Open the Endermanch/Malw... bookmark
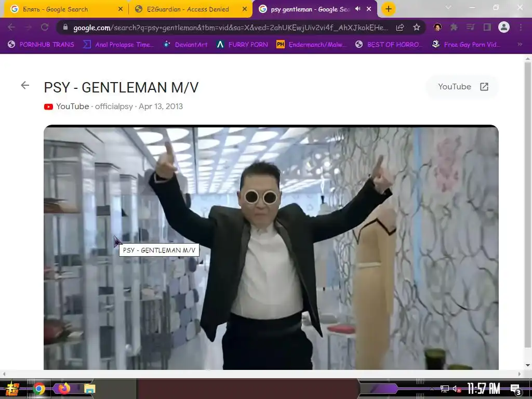Screen dimensions: 532x399 [x=312, y=44]
